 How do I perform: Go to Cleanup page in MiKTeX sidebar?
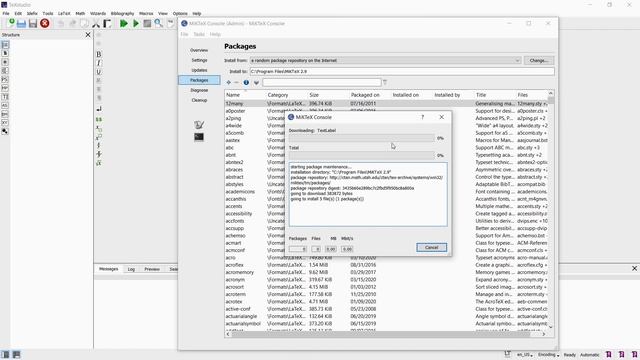[x=199, y=100]
